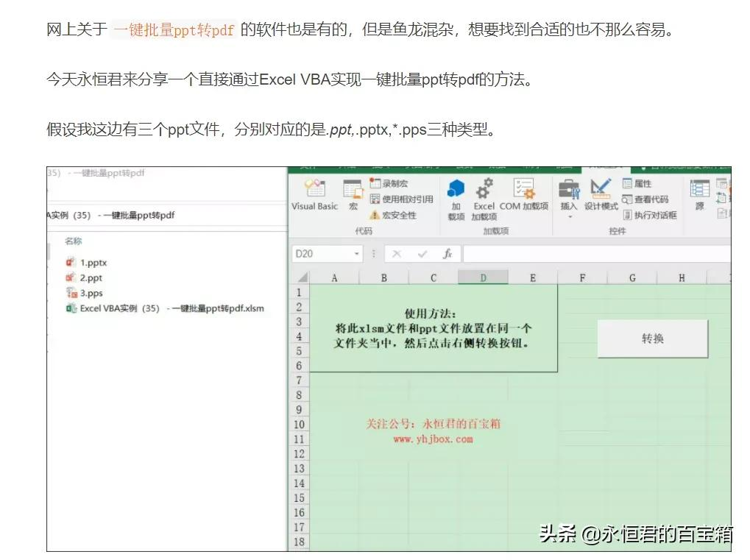Screen dimensions: 750x560
Task: Click 执行对话框 in the controls group
Action: click(x=650, y=215)
